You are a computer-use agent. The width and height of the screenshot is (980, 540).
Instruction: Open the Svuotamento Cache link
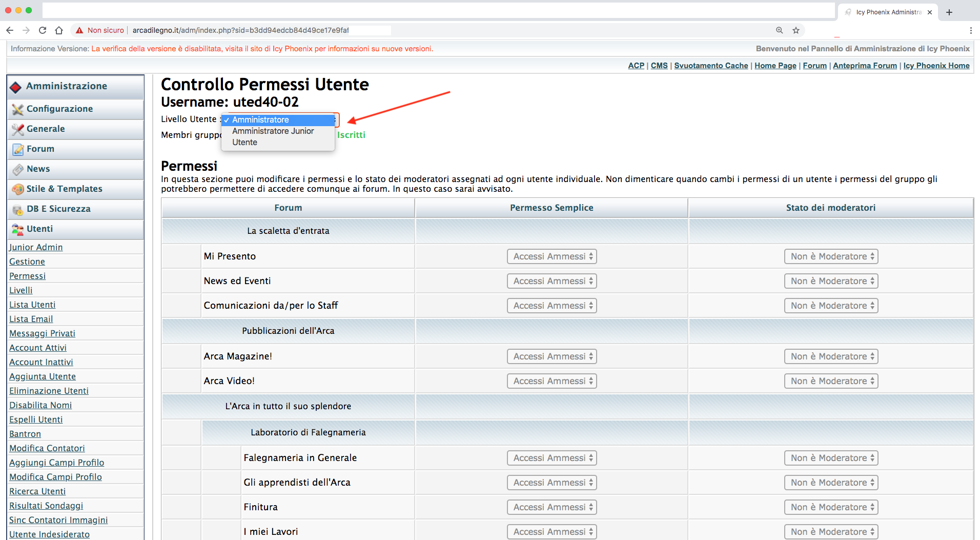[710, 66]
